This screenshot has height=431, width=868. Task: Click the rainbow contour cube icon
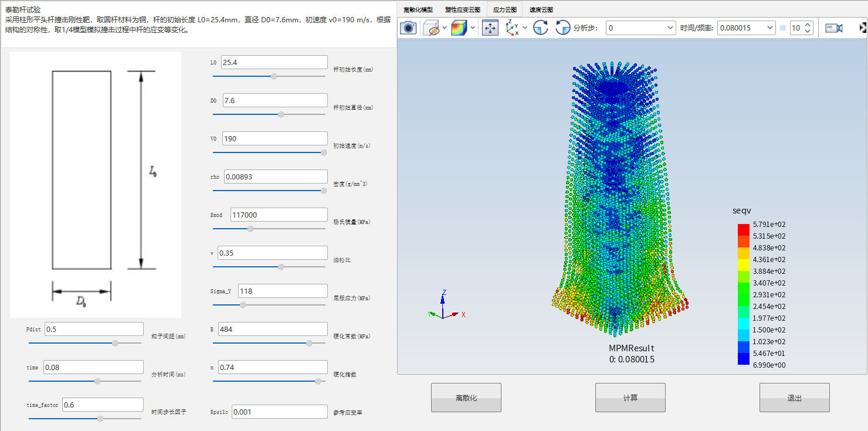[460, 28]
